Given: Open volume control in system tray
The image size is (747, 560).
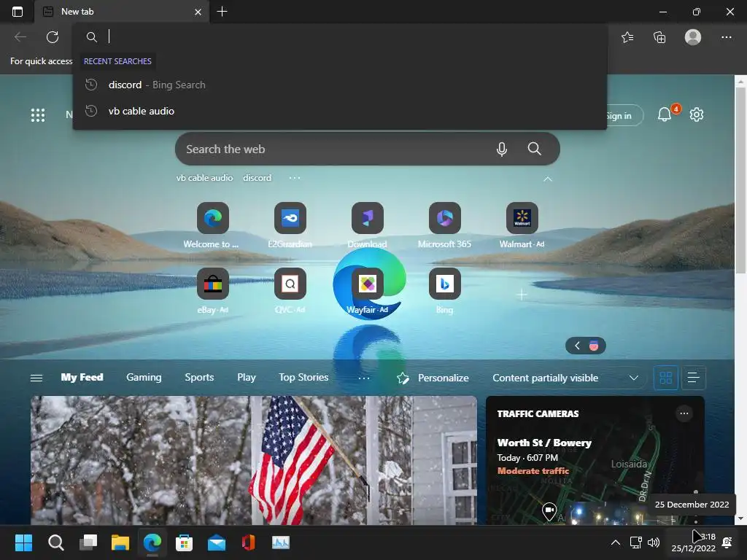Looking at the screenshot, I should tap(654, 542).
